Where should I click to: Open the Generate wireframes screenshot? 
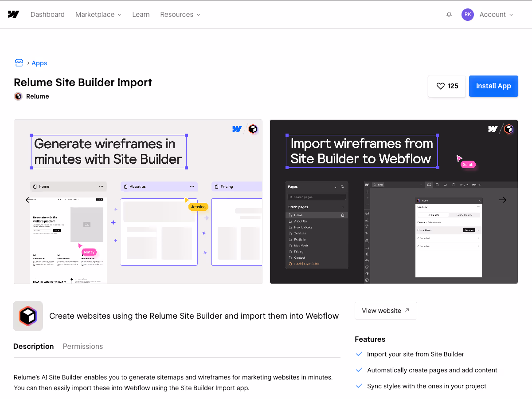(138, 201)
